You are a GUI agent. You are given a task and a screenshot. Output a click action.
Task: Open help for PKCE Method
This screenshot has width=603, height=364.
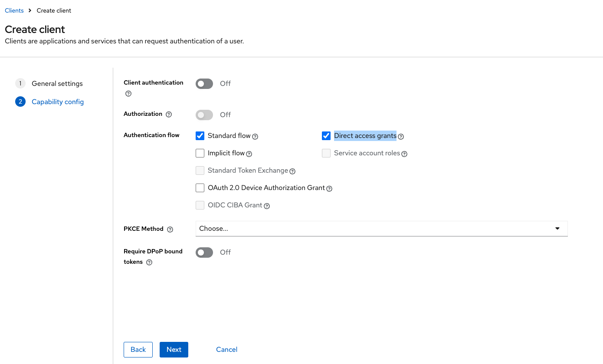click(x=170, y=229)
